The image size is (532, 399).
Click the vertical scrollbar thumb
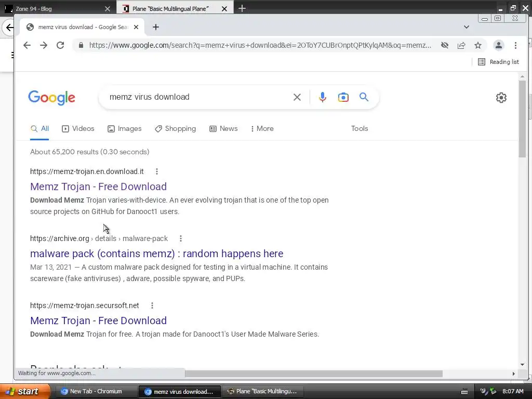click(522, 119)
